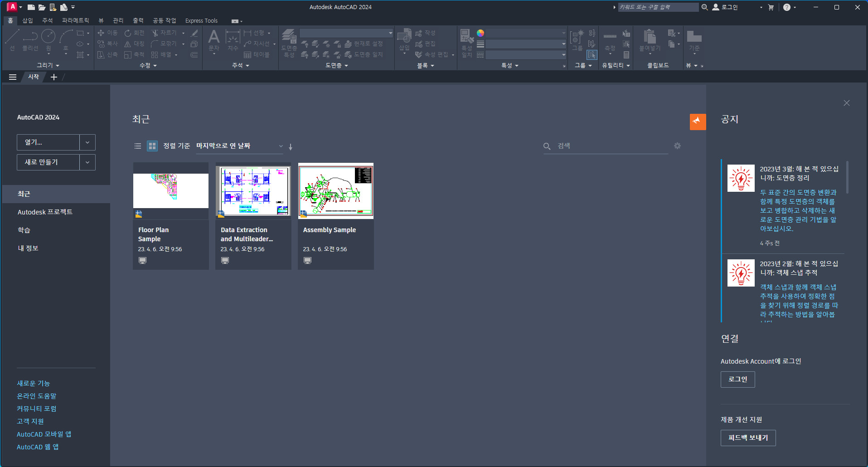868x467 pixels.
Task: Expand the New (새로 만들기) dropdown arrow
Action: (x=87, y=162)
